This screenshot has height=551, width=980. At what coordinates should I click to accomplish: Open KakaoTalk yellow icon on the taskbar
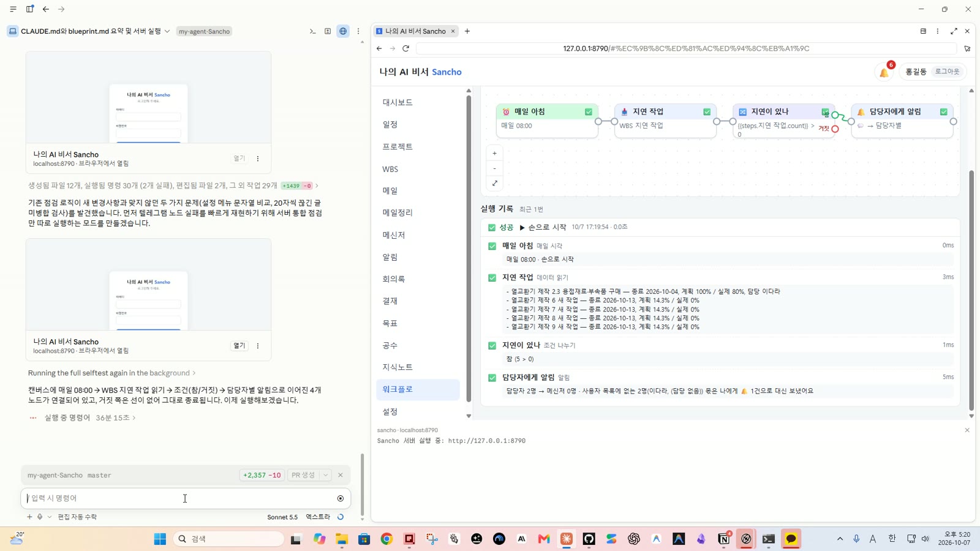coord(791,539)
